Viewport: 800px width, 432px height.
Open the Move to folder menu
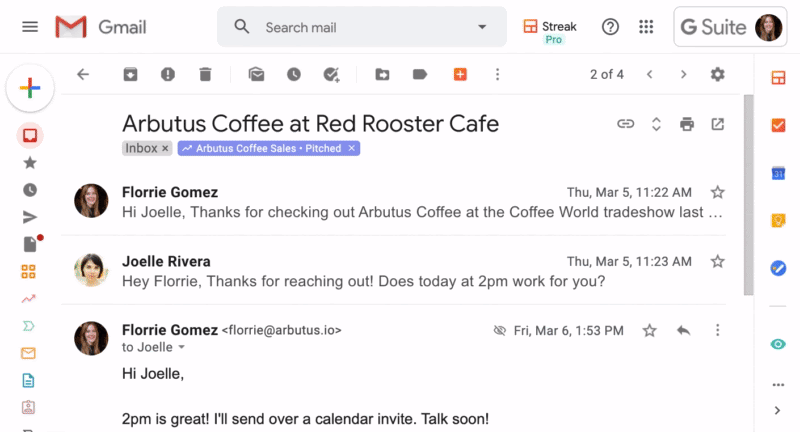382,74
